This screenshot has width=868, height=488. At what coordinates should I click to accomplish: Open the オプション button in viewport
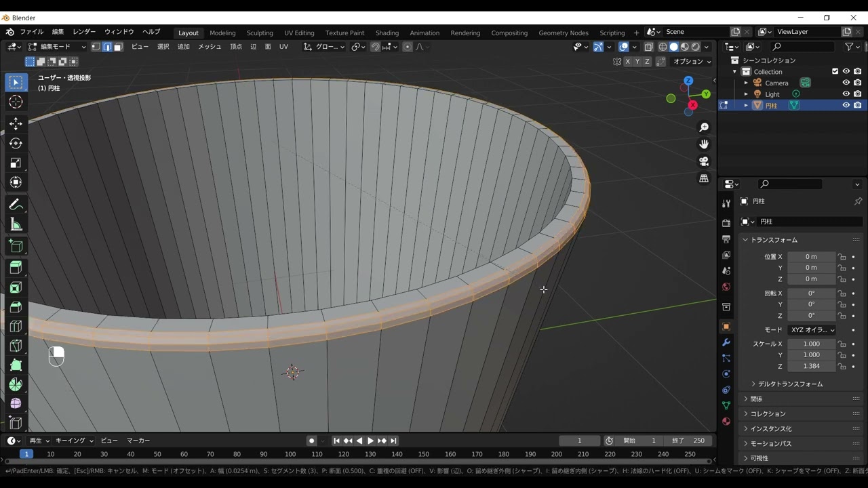pyautogui.click(x=692, y=62)
